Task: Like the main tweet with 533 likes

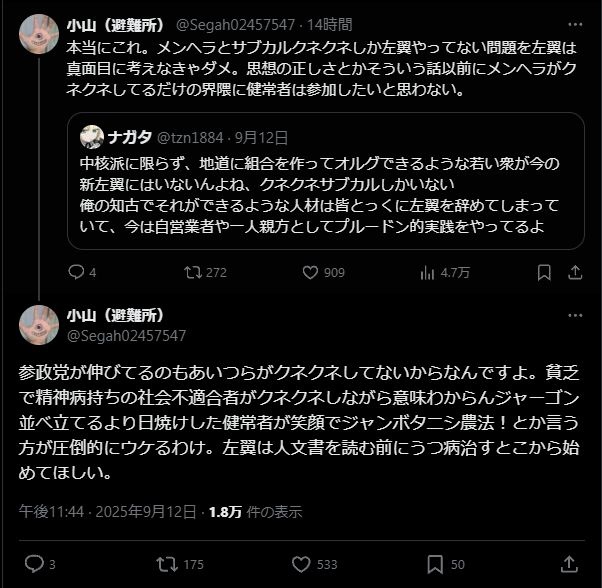Action: click(x=302, y=564)
